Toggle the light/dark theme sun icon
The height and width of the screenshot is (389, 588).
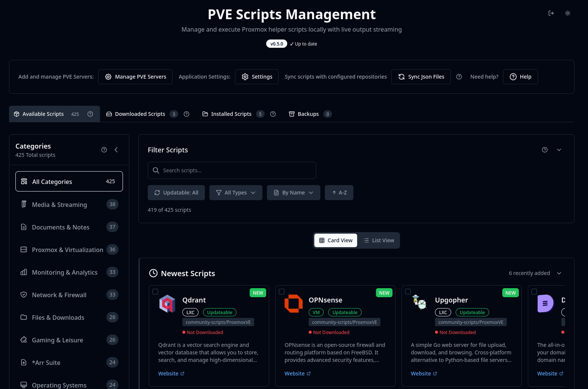pyautogui.click(x=568, y=13)
